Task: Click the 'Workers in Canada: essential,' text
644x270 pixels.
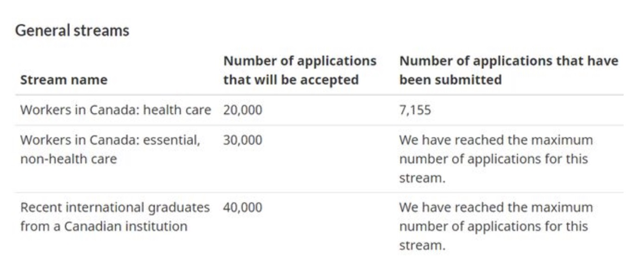Action: (110, 140)
